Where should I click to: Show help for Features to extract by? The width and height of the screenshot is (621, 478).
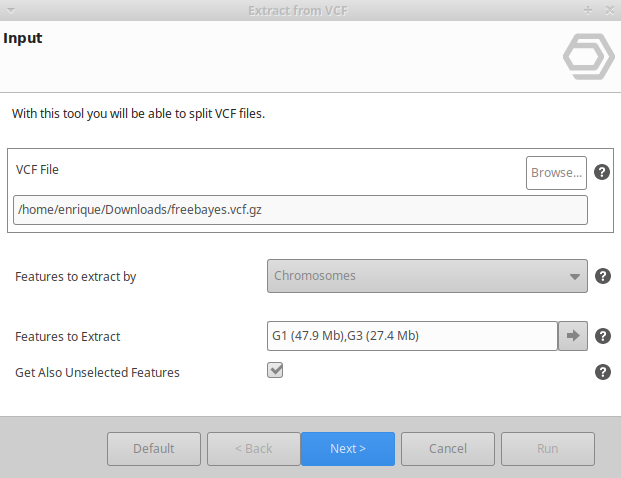[x=602, y=276]
